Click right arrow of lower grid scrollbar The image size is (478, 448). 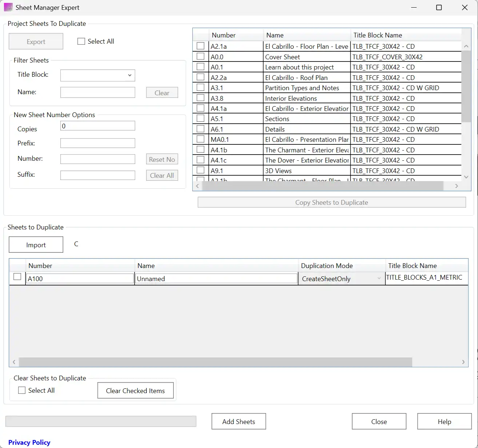click(x=463, y=362)
